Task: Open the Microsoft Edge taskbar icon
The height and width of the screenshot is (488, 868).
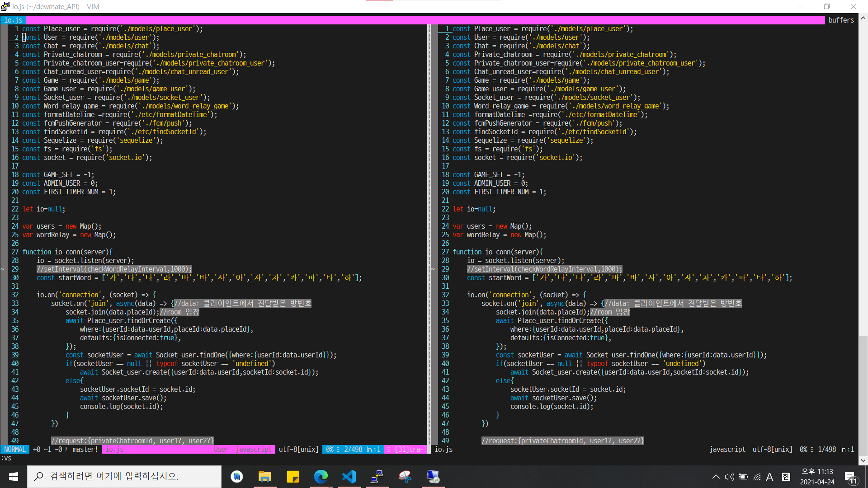Action: pos(321,477)
